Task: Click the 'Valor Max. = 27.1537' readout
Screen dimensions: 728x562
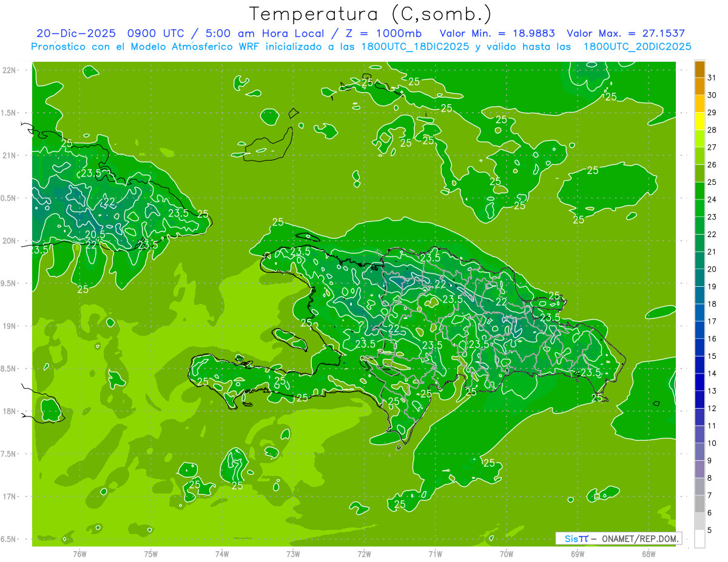Action: point(625,33)
